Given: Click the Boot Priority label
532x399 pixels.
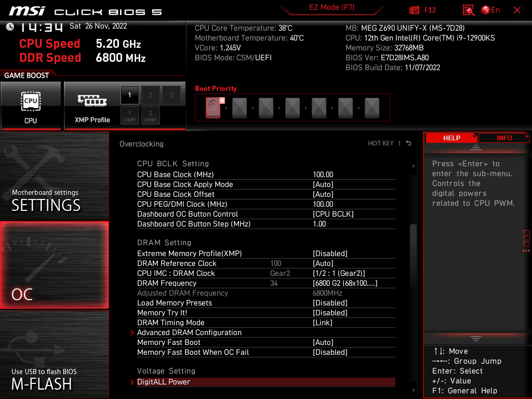Looking at the screenshot, I should (x=216, y=88).
